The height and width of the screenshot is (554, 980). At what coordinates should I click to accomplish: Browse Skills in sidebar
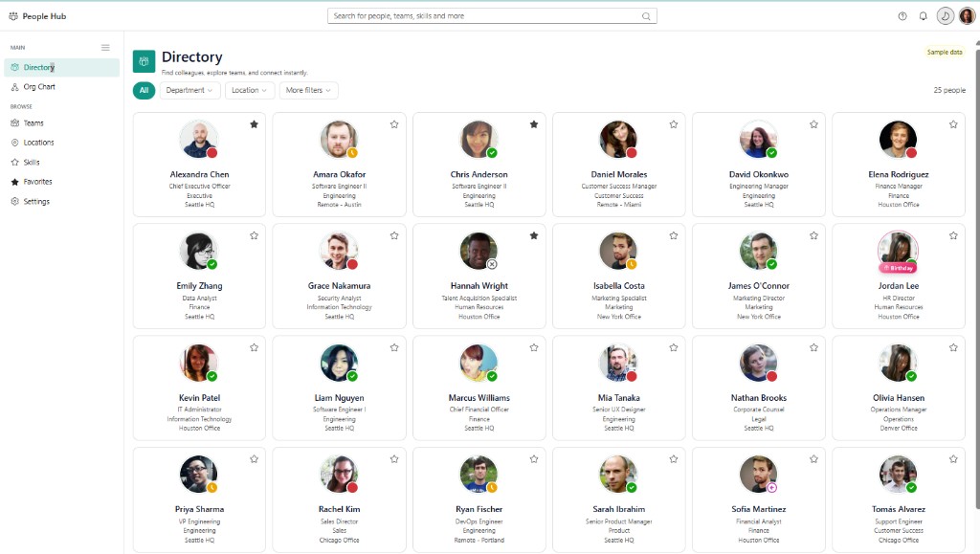(x=61, y=163)
